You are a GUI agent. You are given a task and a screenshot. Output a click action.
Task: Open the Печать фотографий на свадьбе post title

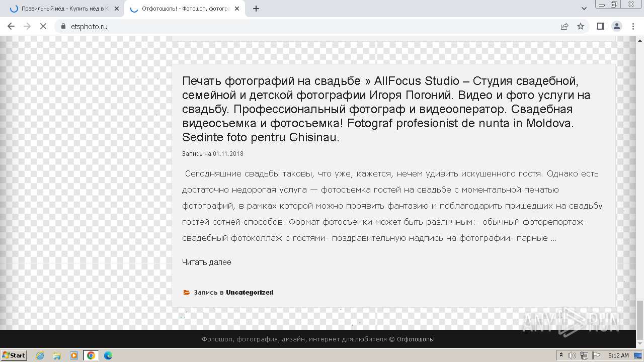[386, 109]
